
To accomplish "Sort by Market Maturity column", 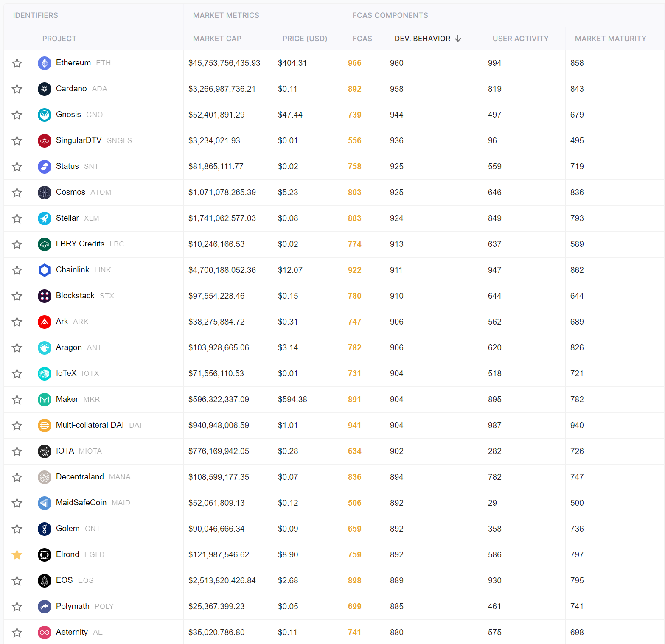I will (611, 39).
